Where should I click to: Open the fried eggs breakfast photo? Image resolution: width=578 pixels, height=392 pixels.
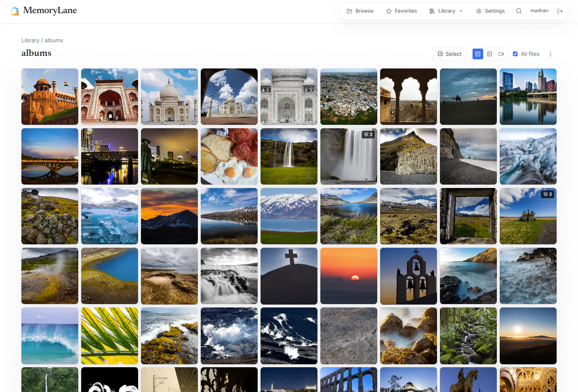(x=229, y=156)
